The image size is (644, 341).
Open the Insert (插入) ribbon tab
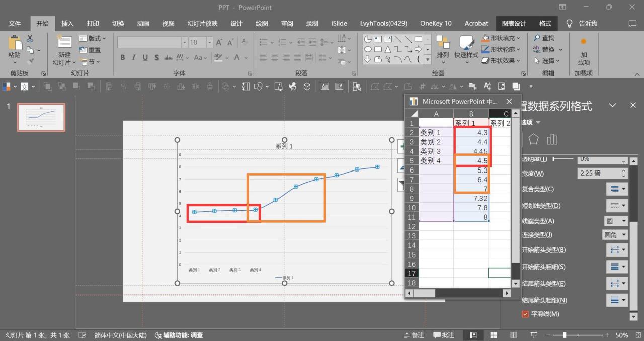click(67, 24)
